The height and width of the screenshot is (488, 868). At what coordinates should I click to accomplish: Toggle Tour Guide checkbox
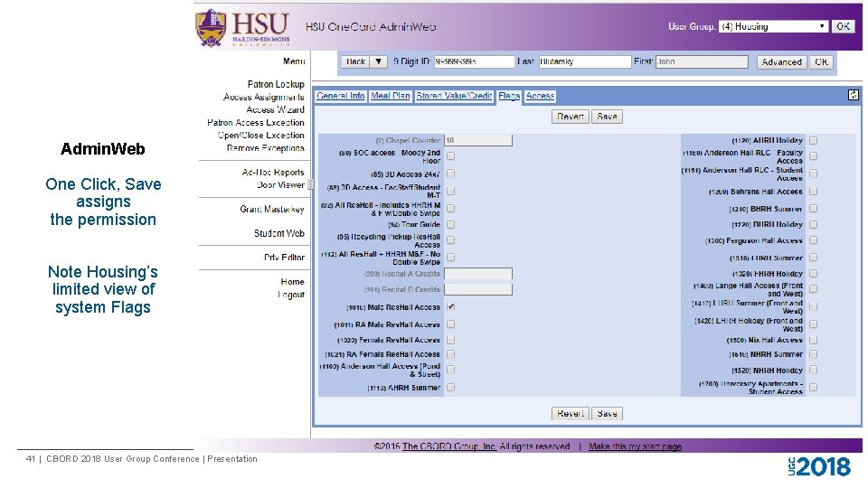(x=450, y=225)
